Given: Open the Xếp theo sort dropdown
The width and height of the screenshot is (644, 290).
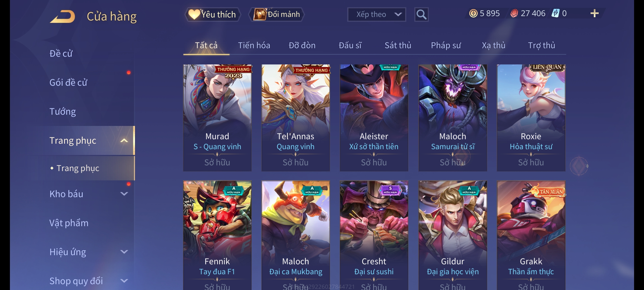Looking at the screenshot, I should [x=376, y=15].
